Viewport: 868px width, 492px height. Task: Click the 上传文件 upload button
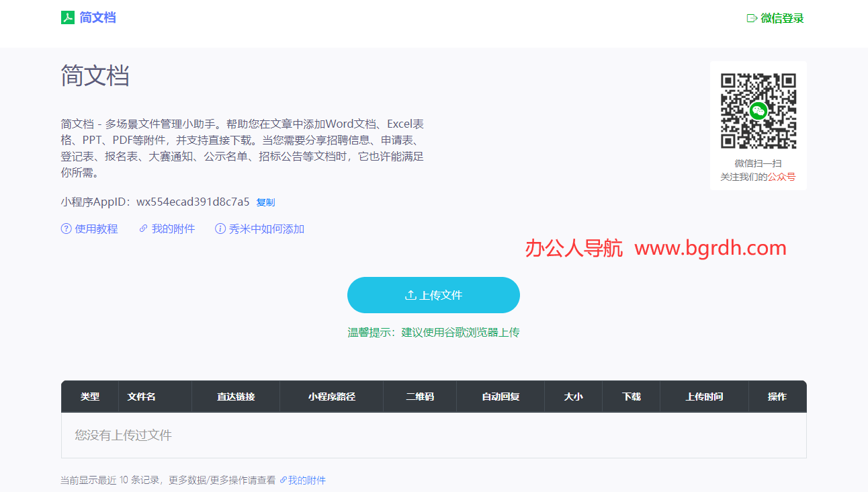(433, 294)
